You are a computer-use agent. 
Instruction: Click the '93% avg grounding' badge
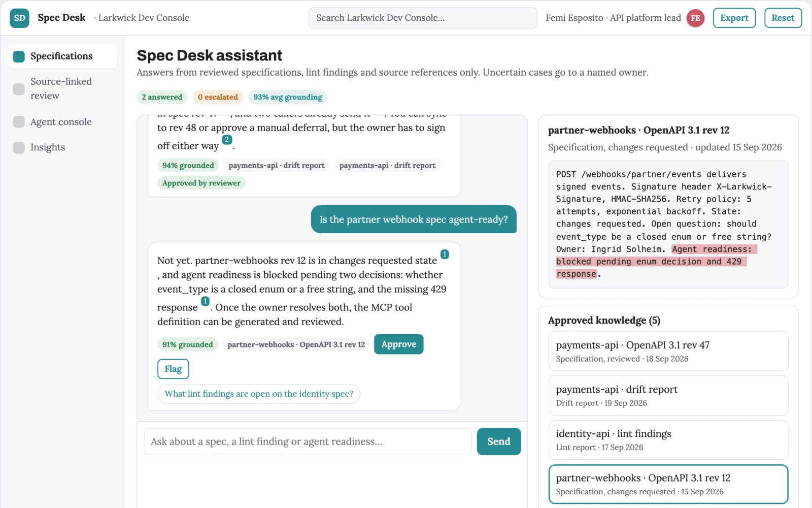point(288,97)
